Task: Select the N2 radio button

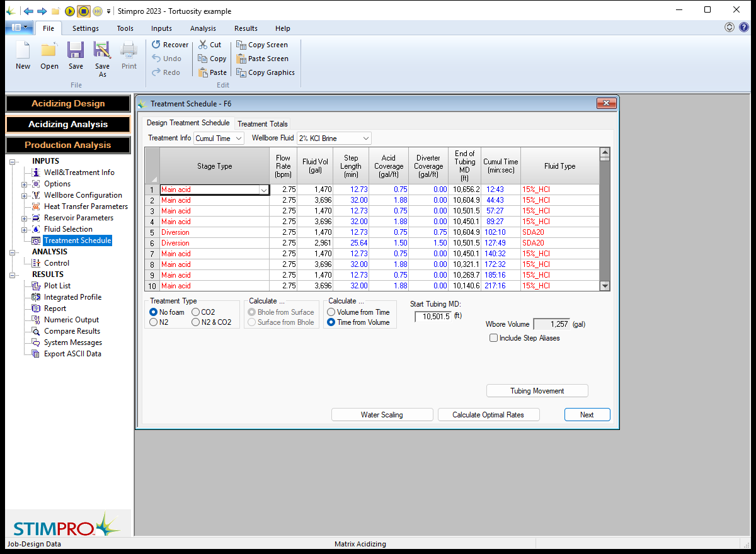Action: (x=154, y=322)
